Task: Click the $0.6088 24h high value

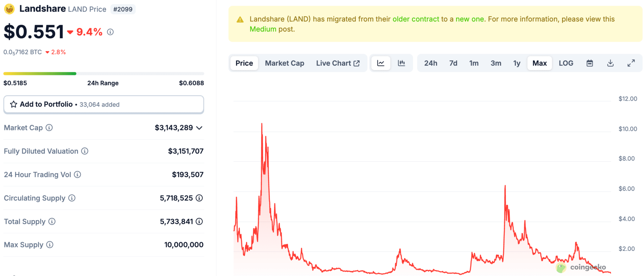Action: (192, 83)
